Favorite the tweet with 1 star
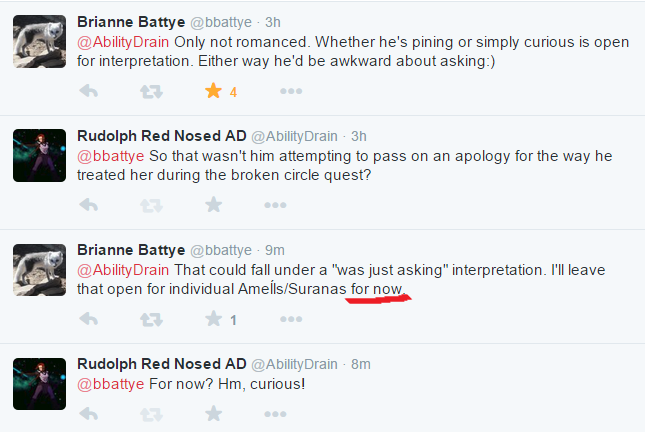The image size is (645, 432). tap(212, 320)
